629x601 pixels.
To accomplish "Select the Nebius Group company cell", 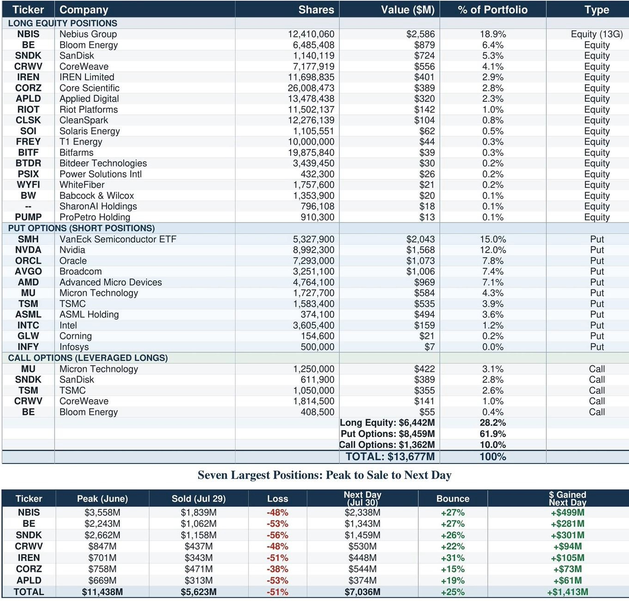I will pyautogui.click(x=88, y=34).
